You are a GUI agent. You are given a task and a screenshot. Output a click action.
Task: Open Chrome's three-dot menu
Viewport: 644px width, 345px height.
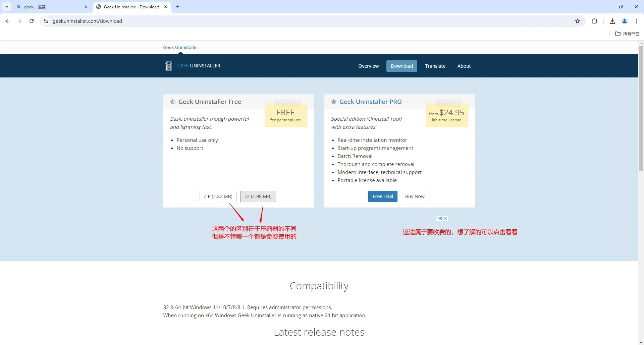pyautogui.click(x=637, y=21)
